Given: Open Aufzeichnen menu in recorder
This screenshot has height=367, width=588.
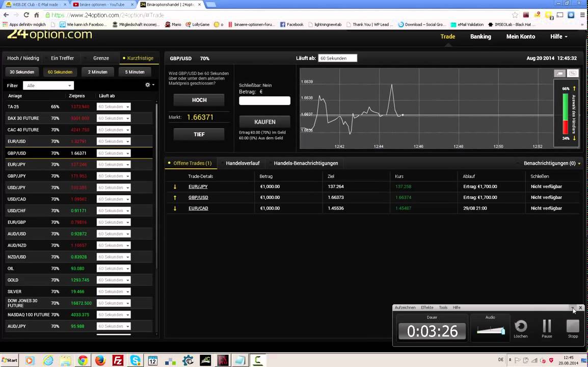Looking at the screenshot, I should tap(405, 307).
